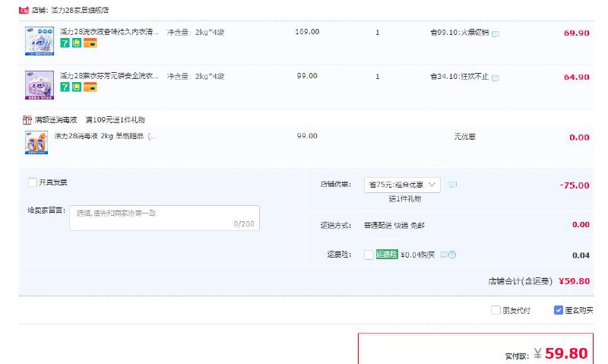
Task: Click the gift box icon before 满额送消毒液
Action: point(27,120)
